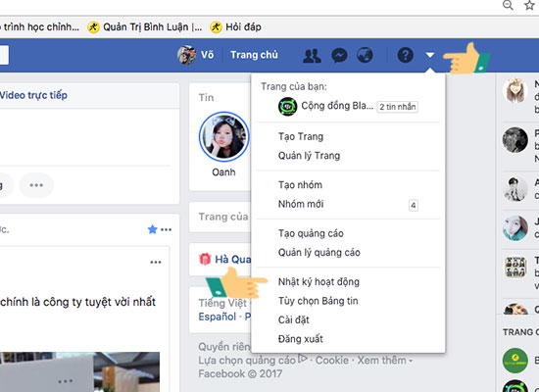This screenshot has height=392, width=539.
Task: Go to Trang chủ
Action: 254,55
